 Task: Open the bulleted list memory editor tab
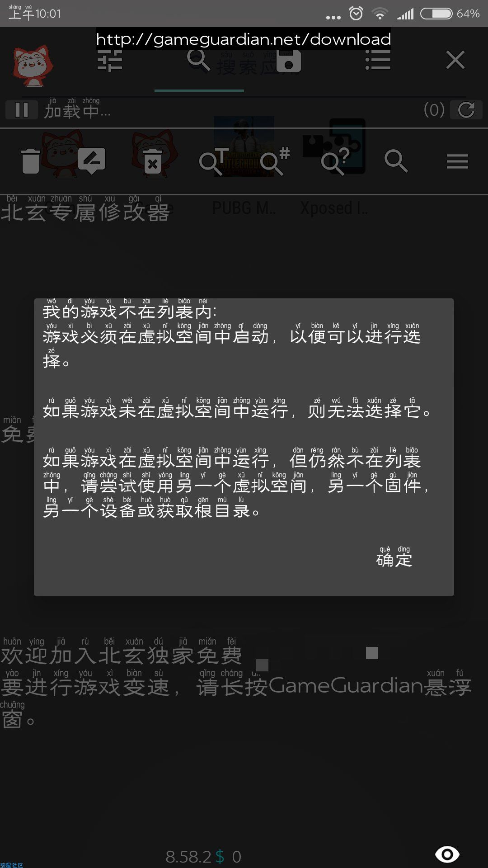[378, 60]
